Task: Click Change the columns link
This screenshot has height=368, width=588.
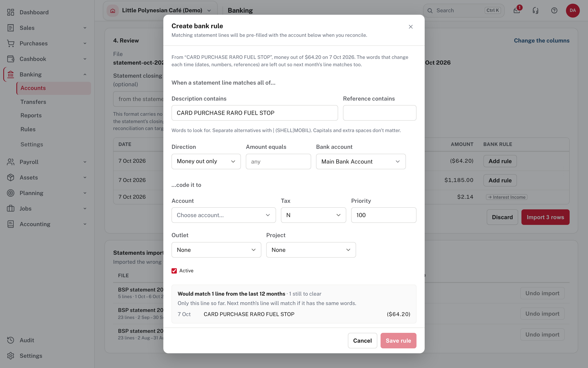Action: tap(542, 41)
